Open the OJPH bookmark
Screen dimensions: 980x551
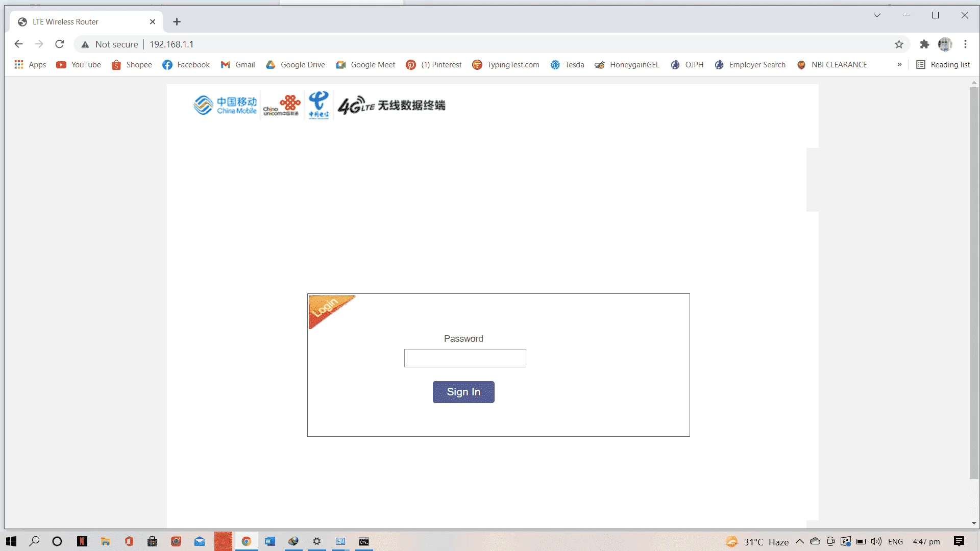pos(687,65)
